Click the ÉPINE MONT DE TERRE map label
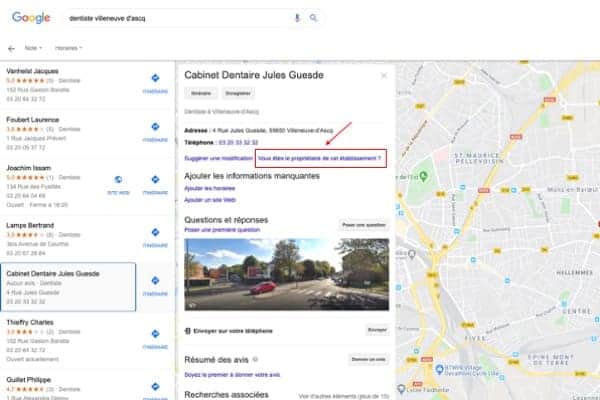The image size is (600, 400). click(x=550, y=359)
